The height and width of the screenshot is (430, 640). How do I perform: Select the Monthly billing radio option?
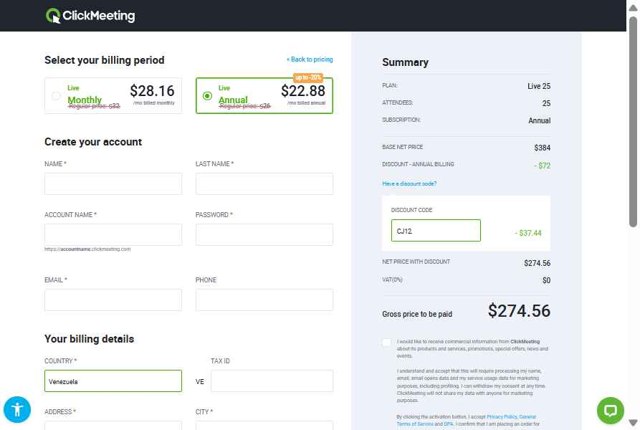(56, 96)
